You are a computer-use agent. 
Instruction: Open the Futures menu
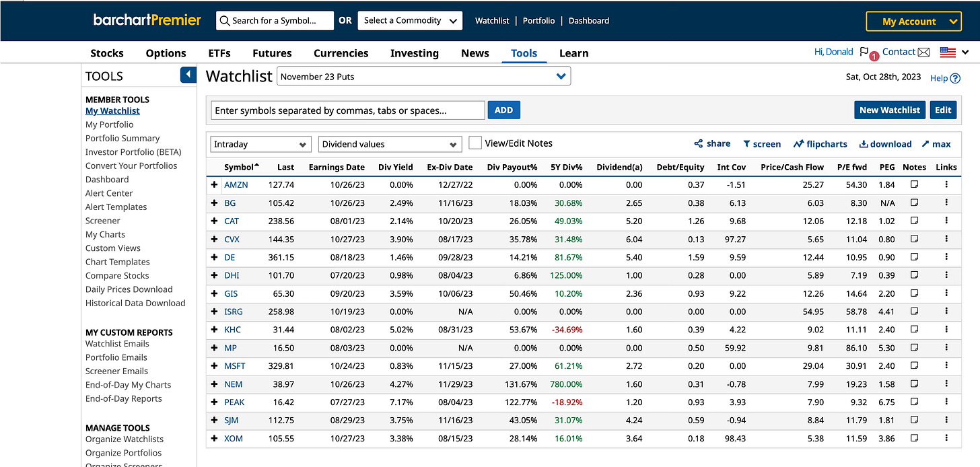point(272,53)
